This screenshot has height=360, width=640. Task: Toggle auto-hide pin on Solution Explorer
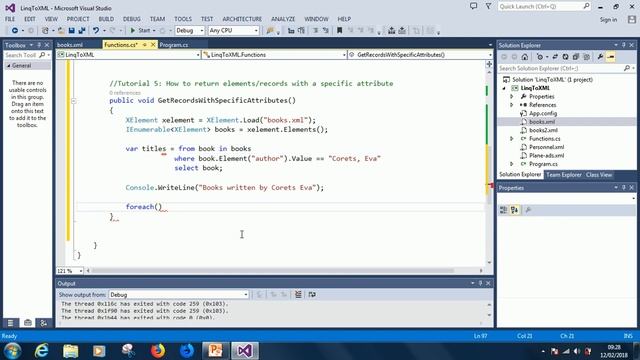624,45
